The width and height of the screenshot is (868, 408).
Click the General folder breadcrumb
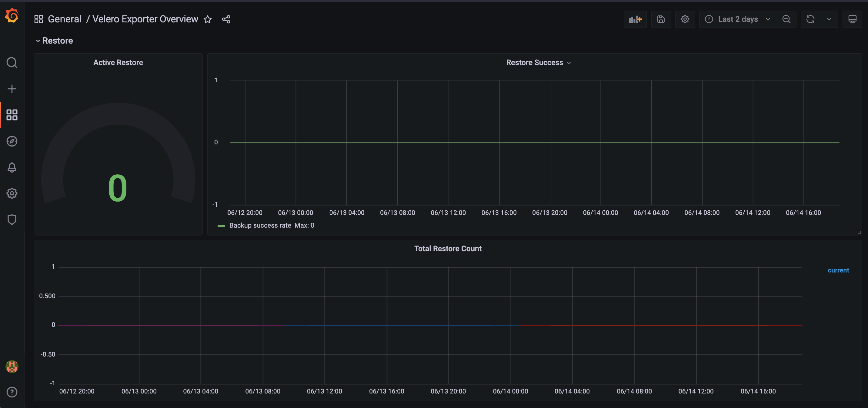click(65, 19)
